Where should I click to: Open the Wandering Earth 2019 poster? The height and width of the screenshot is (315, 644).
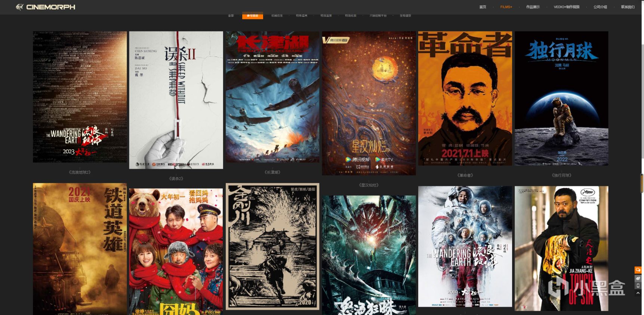(x=465, y=247)
